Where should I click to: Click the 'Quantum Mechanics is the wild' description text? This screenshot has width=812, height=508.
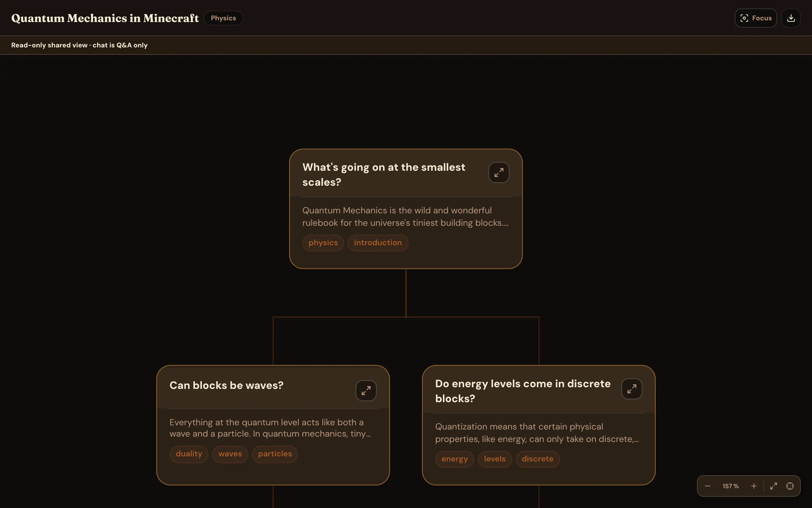tap(405, 217)
